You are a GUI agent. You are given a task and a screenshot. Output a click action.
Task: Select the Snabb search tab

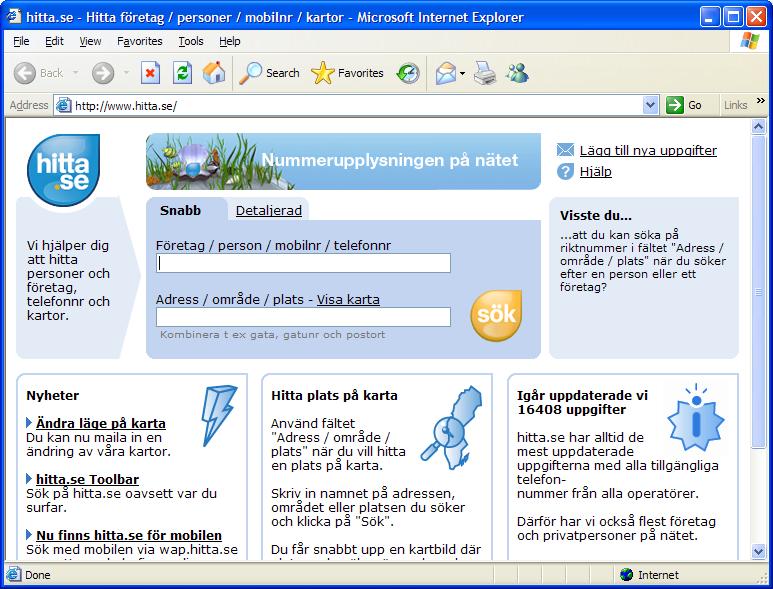(x=180, y=210)
